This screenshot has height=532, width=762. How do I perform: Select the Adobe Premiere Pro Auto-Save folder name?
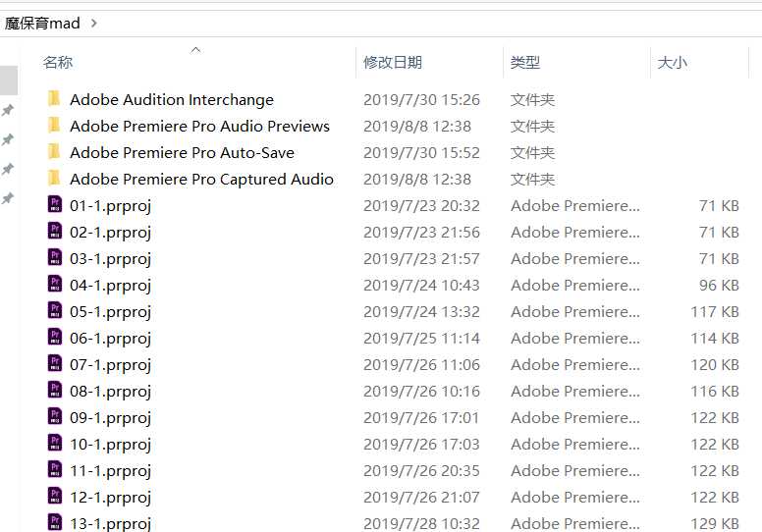tap(183, 152)
